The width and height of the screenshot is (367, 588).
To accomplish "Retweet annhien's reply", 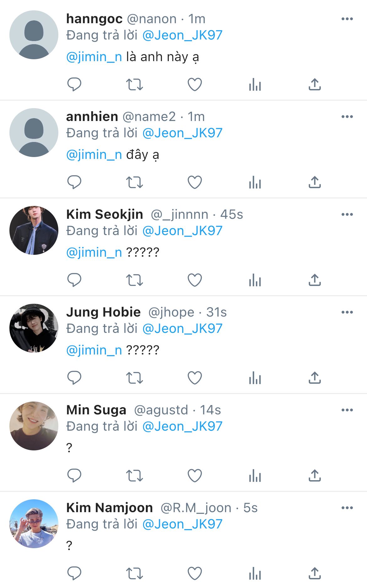I will click(x=135, y=182).
